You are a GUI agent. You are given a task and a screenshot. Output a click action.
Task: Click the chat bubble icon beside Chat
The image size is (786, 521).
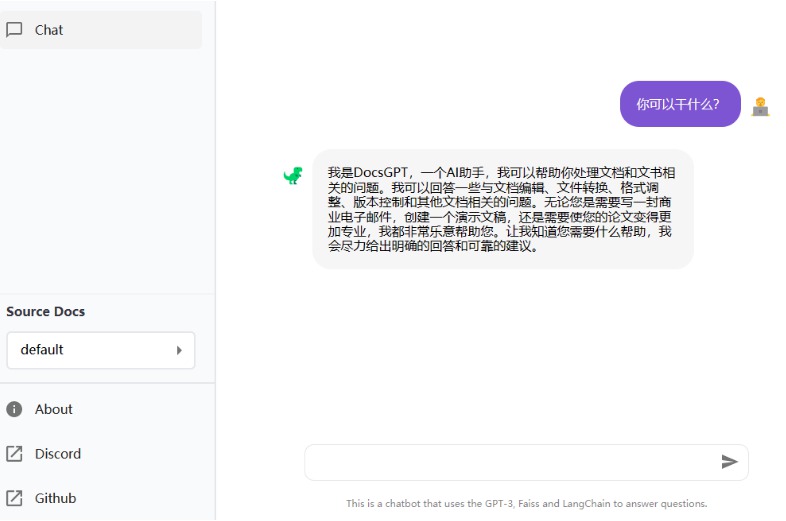(x=14, y=30)
